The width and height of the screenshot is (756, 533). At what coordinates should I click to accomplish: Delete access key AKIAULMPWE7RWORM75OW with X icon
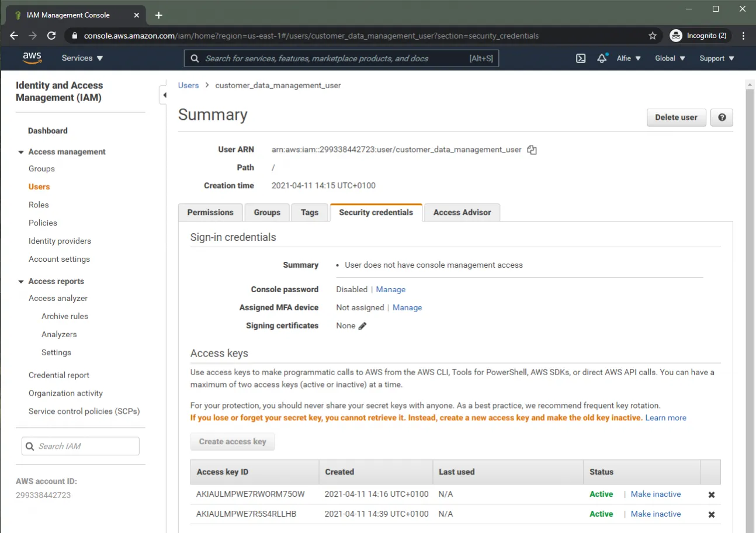(x=712, y=494)
